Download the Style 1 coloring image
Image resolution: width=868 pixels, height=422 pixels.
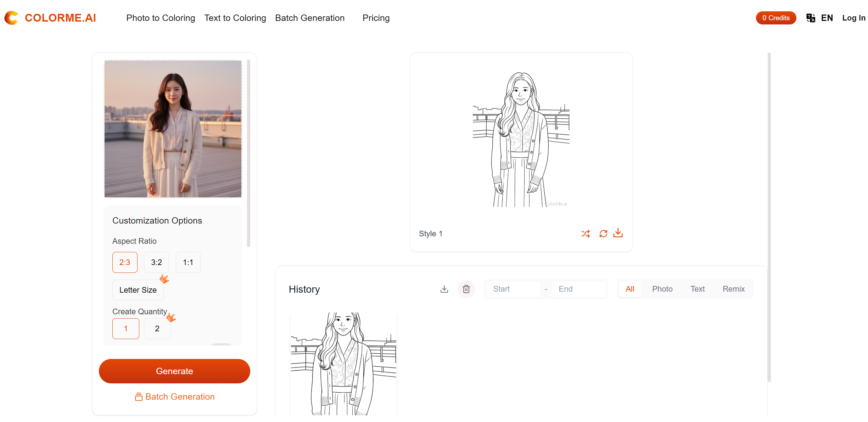pyautogui.click(x=618, y=233)
